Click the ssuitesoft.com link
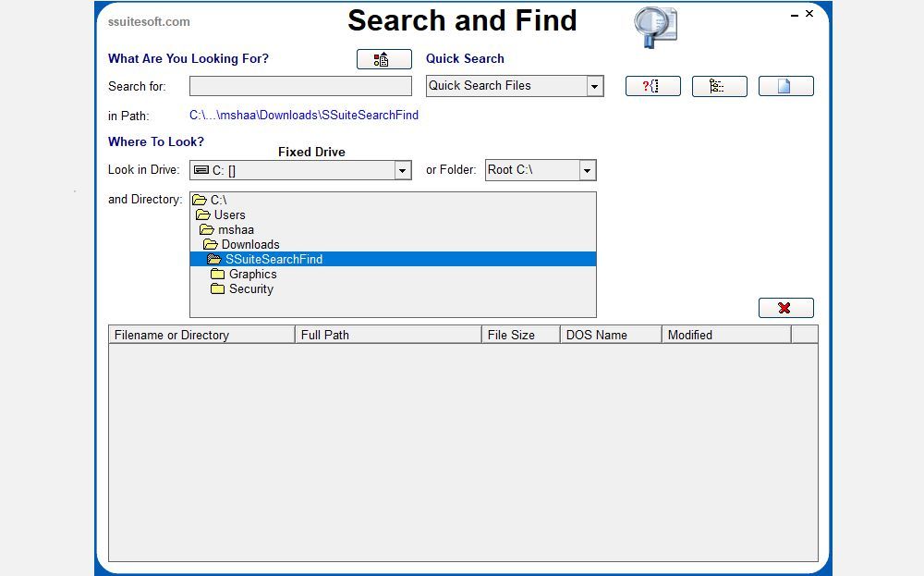Image resolution: width=924 pixels, height=576 pixels. click(149, 22)
